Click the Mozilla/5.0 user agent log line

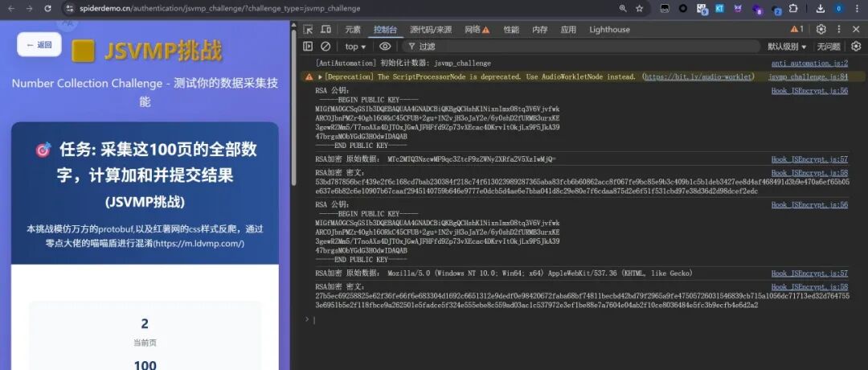(x=504, y=273)
